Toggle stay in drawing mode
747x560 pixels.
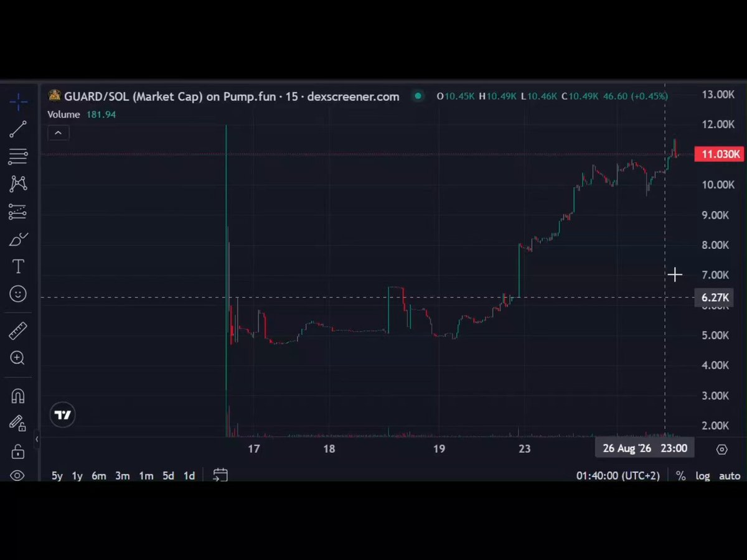click(18, 423)
